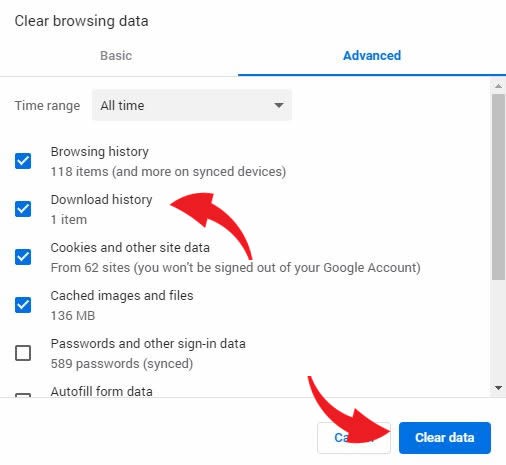506x465 pixels.
Task: Enable Passwords and other sign-in data checkbox
Action: pos(23,353)
